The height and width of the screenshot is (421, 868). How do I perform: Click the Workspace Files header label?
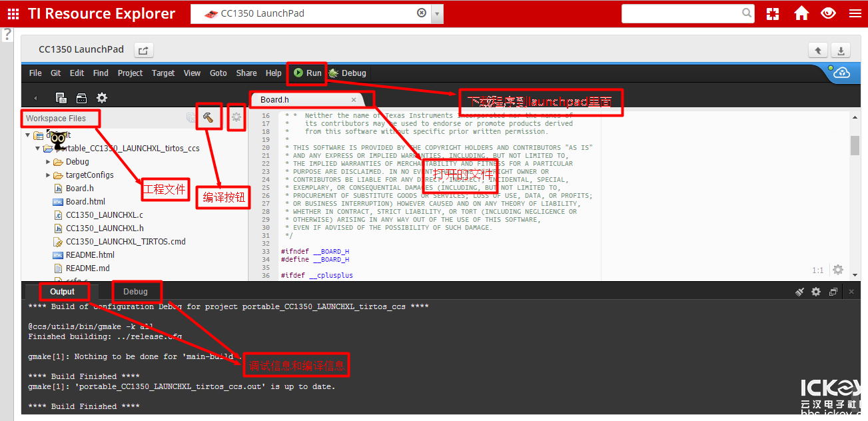pos(56,119)
